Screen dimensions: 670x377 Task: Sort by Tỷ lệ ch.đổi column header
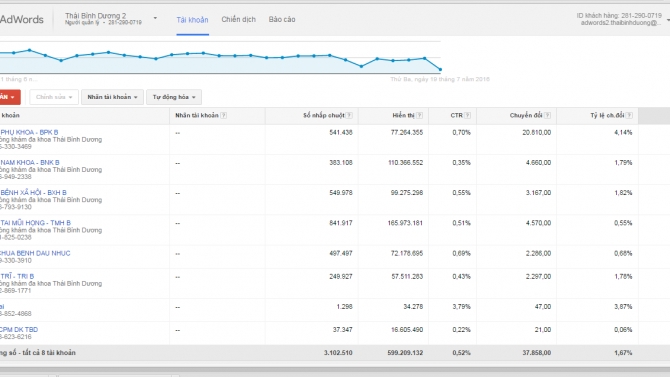pos(607,115)
